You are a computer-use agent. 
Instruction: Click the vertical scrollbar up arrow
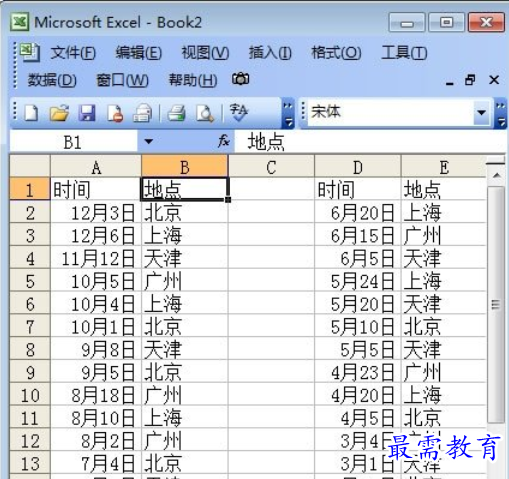pos(497,175)
